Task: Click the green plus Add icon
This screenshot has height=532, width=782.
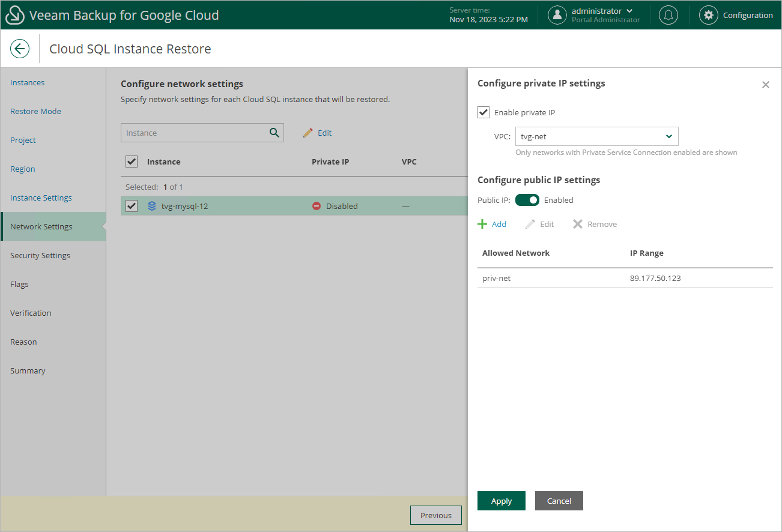Action: (x=482, y=224)
